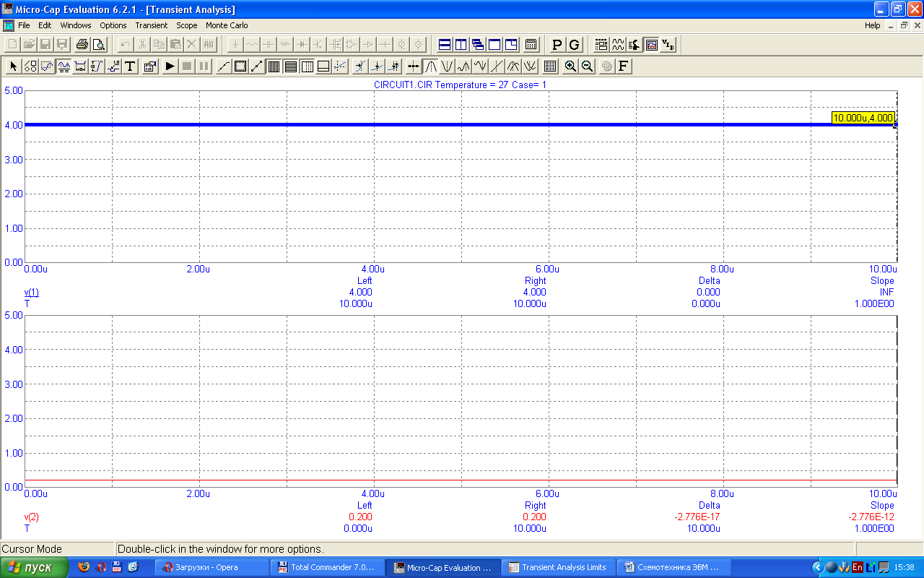Click the Run analysis play button
This screenshot has width=924, height=578.
tap(170, 66)
